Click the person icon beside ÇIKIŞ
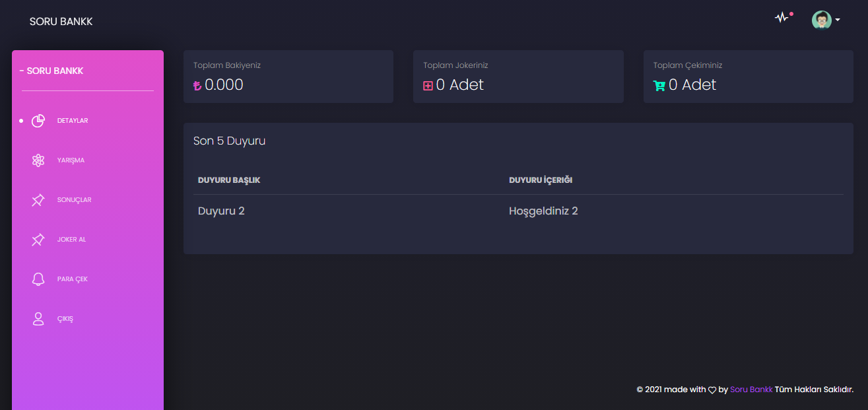 pyautogui.click(x=38, y=319)
